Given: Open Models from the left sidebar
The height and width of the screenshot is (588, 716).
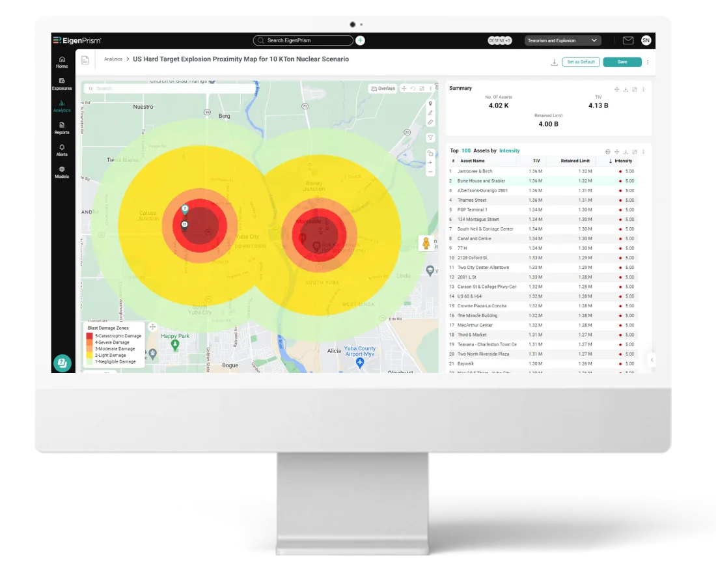Looking at the screenshot, I should point(62,173).
